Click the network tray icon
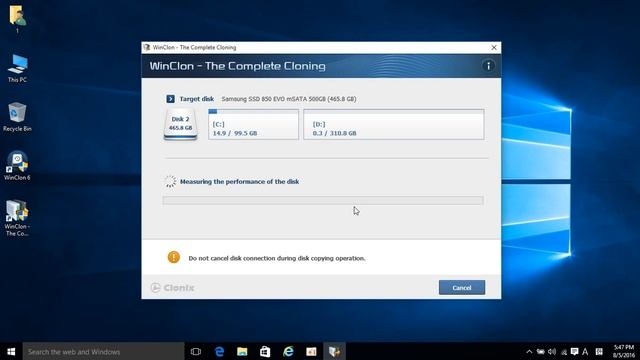This screenshot has width=640, height=360. [564, 352]
